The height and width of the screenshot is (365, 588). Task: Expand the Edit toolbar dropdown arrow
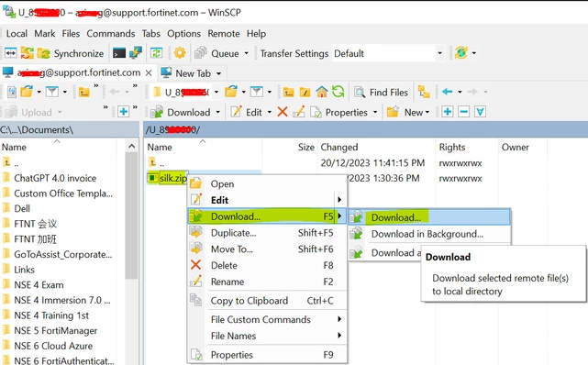[270, 112]
